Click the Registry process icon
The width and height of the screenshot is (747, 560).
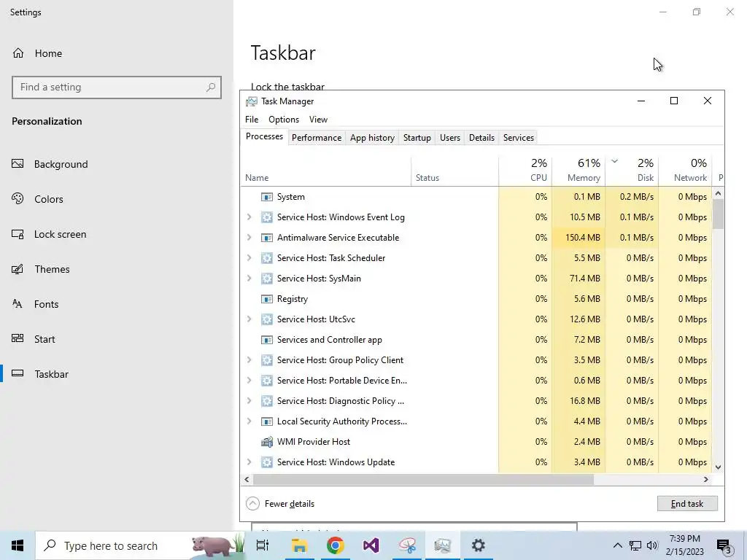point(267,299)
